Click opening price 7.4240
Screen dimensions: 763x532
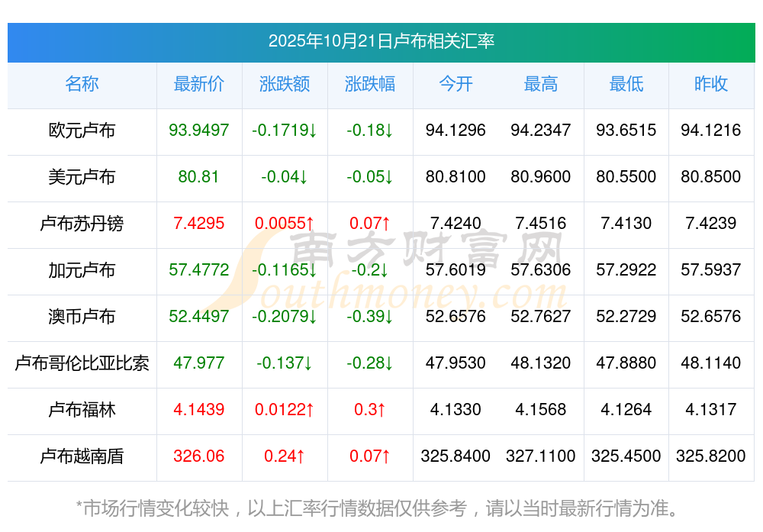tap(456, 224)
